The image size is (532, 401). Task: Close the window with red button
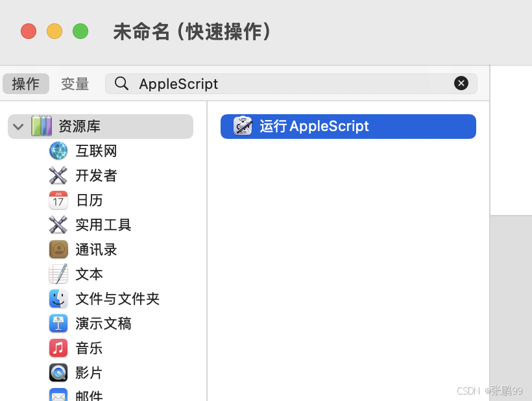point(29,31)
